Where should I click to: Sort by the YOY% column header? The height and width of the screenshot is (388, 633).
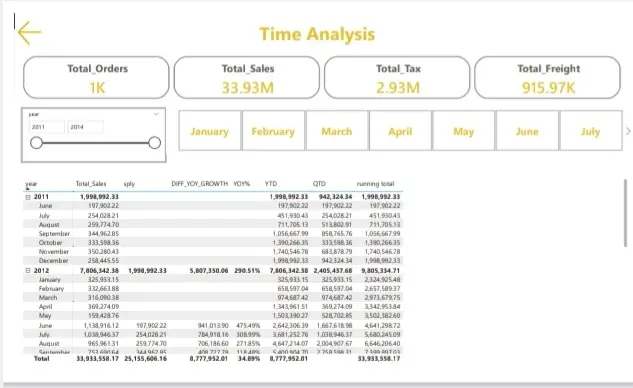[241, 184]
